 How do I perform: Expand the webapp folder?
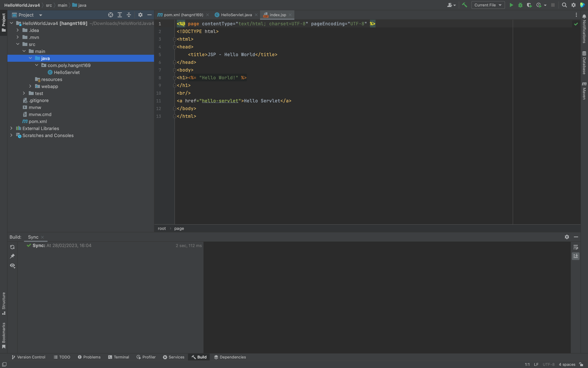click(x=30, y=86)
